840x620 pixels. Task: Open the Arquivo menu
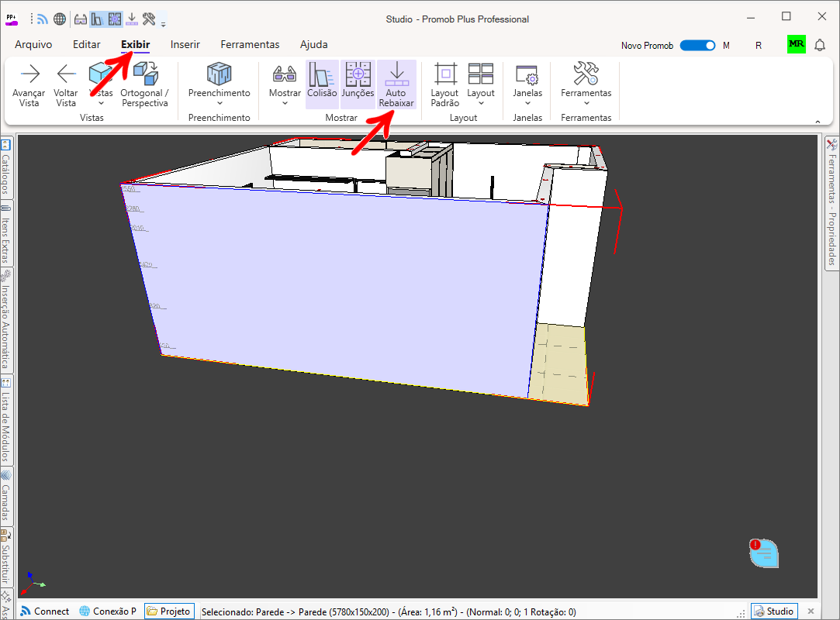click(x=33, y=44)
